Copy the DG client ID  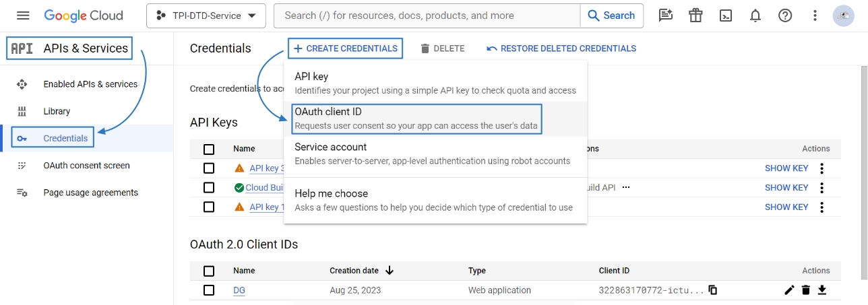(712, 290)
